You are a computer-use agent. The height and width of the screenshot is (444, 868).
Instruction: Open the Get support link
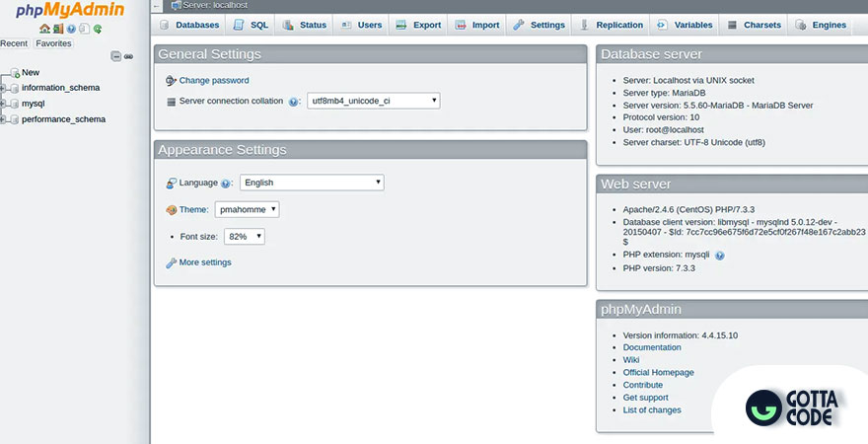pyautogui.click(x=645, y=398)
